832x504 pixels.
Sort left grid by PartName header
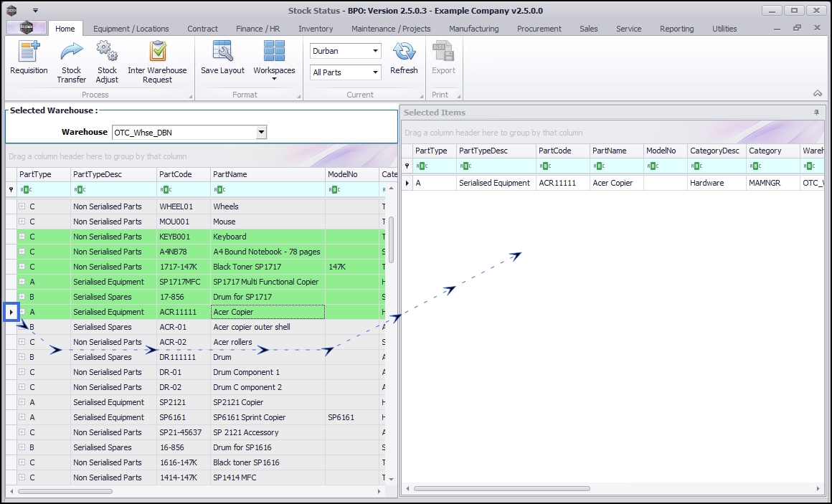click(x=268, y=174)
